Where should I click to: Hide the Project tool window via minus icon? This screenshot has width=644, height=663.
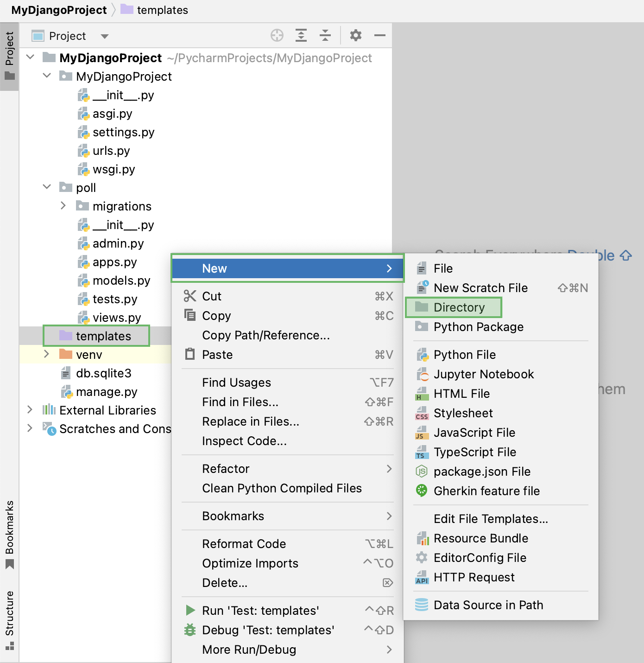pyautogui.click(x=380, y=35)
